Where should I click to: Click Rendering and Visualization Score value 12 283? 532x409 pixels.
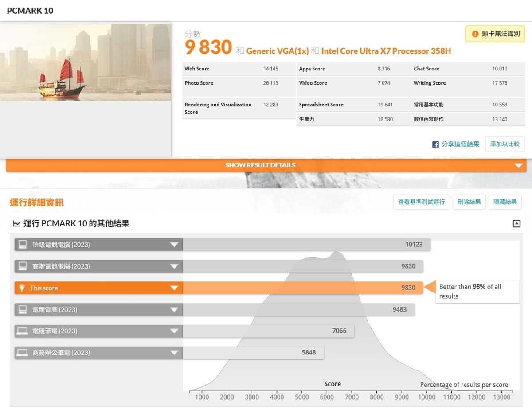(x=271, y=105)
